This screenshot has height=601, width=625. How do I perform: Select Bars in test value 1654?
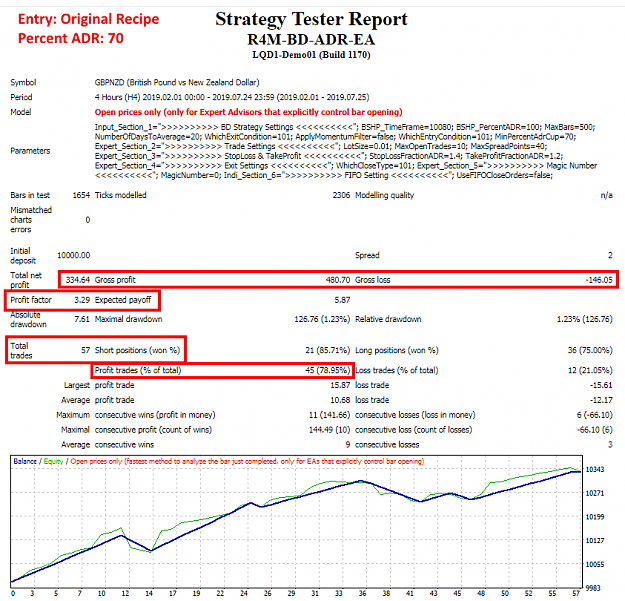[81, 195]
